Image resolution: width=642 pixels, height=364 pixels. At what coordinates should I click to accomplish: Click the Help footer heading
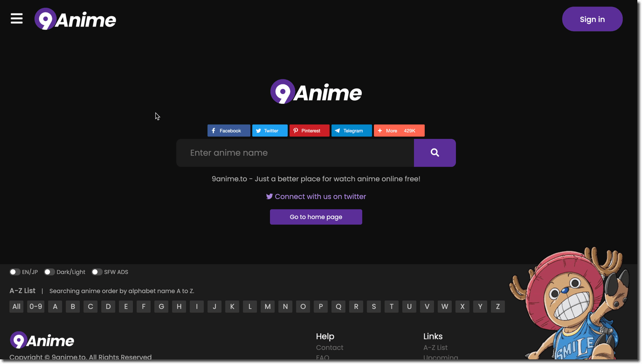click(325, 336)
